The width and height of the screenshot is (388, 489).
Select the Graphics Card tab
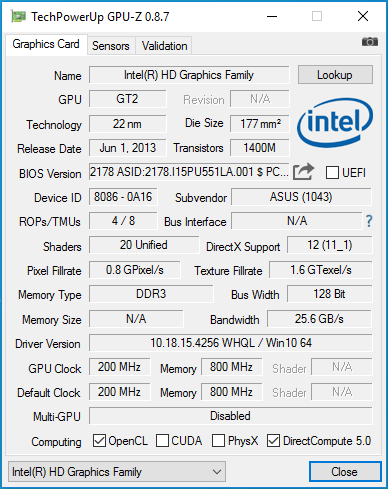pos(46,44)
